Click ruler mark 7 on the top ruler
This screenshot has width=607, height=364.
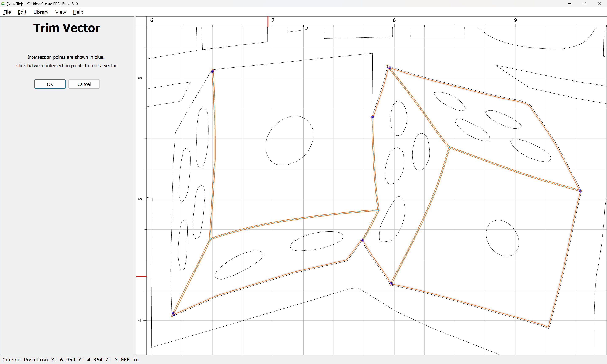point(273,20)
